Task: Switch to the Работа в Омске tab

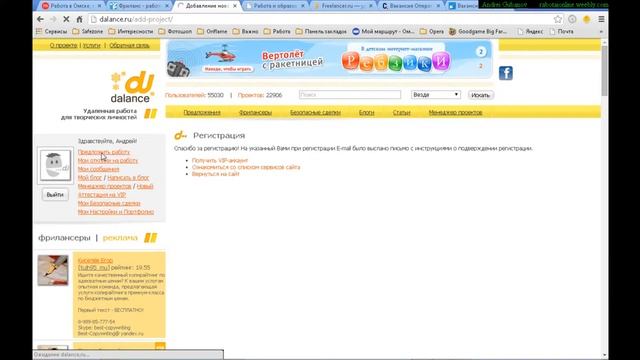Action: 71,6
